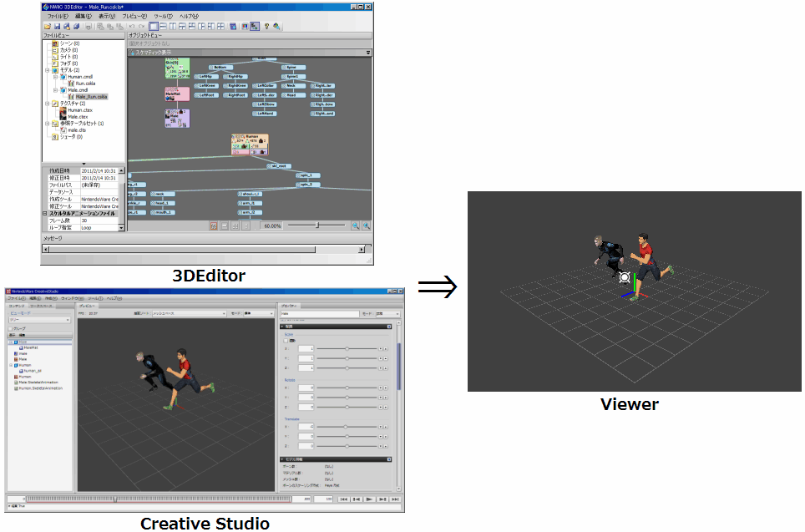
Task: Click the save icon in 3DEditor toolbar
Action: pyautogui.click(x=57, y=27)
